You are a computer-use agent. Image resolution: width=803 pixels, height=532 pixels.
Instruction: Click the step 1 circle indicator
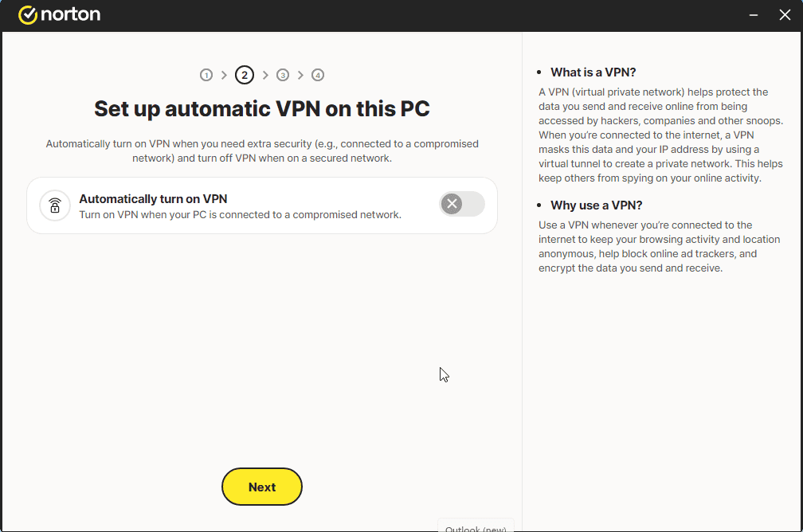point(206,75)
